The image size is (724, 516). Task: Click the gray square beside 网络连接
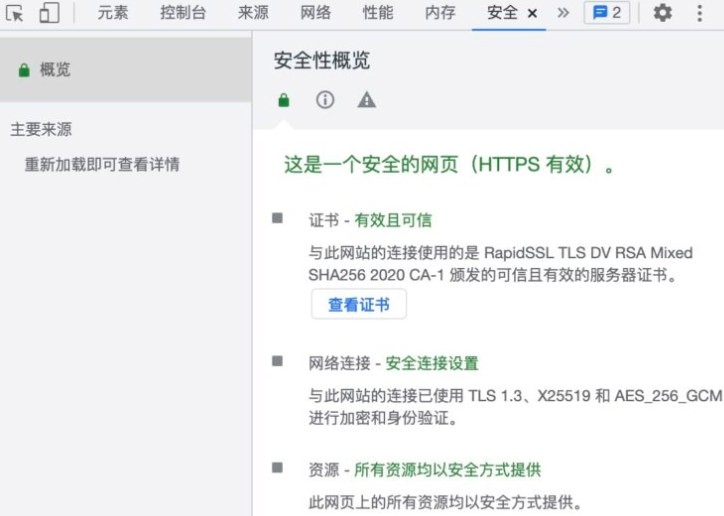(277, 361)
